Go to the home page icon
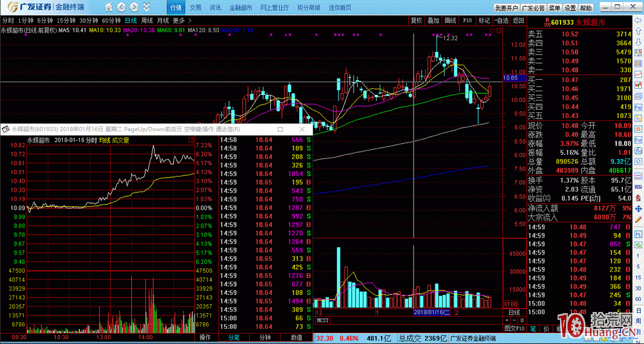This screenshot has width=644, height=344. point(108,7)
